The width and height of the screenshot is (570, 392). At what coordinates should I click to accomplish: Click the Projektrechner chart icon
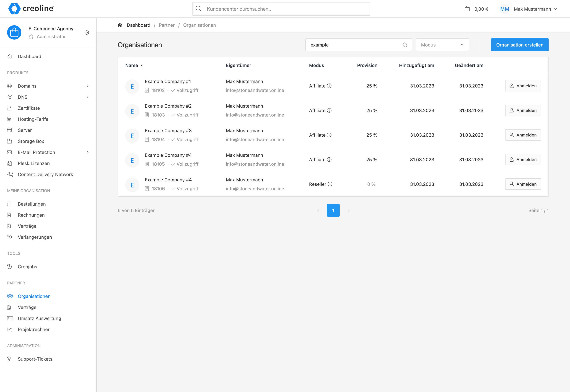(x=9, y=329)
